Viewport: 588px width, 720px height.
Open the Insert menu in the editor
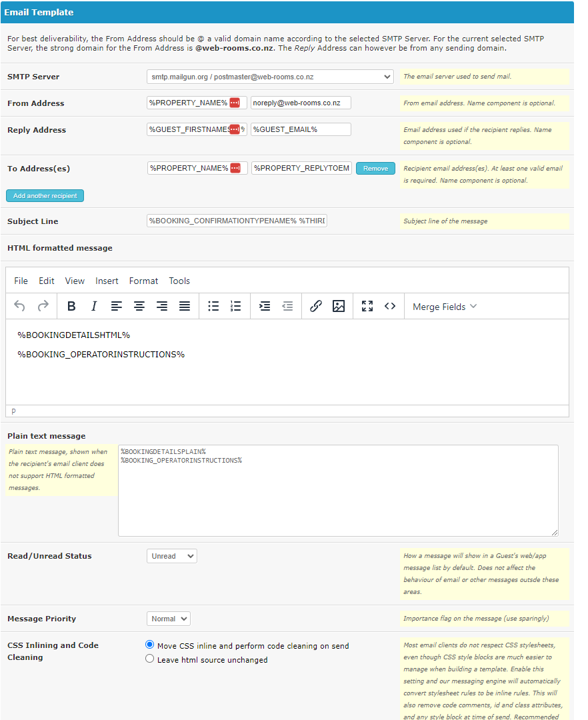pos(107,281)
